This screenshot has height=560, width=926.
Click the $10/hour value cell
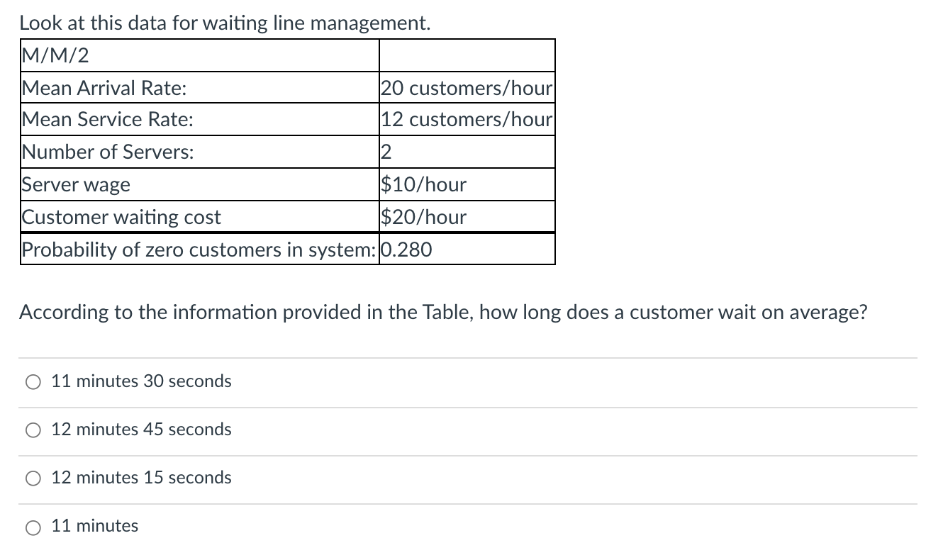(423, 184)
